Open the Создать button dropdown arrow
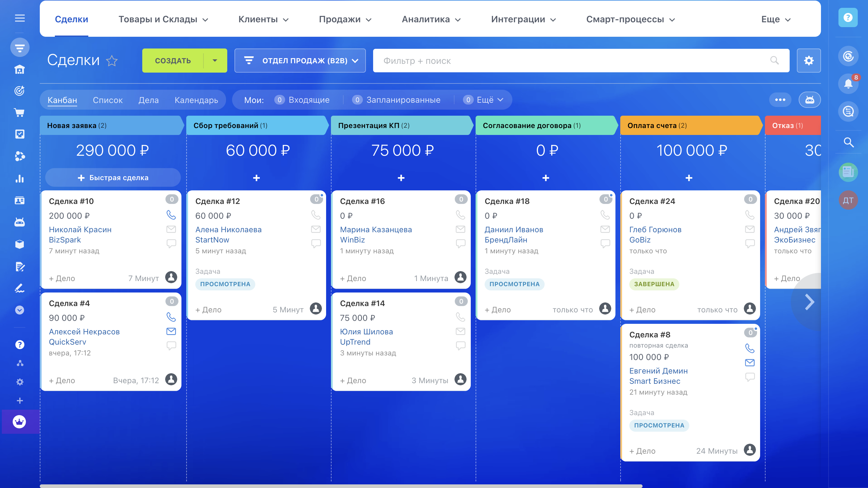The width and height of the screenshot is (868, 488). pos(215,61)
